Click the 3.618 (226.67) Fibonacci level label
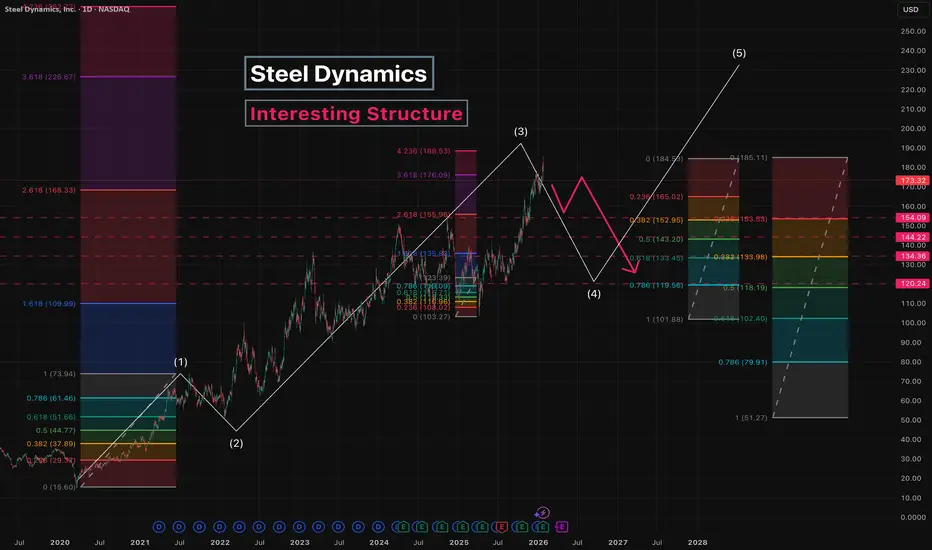 click(49, 77)
